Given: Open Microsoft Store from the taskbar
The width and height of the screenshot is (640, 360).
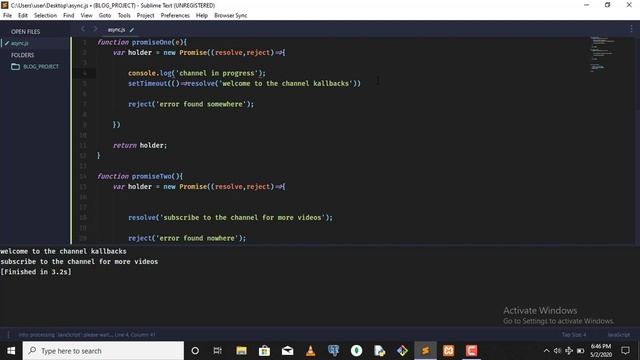Looking at the screenshot, I should (264, 351).
